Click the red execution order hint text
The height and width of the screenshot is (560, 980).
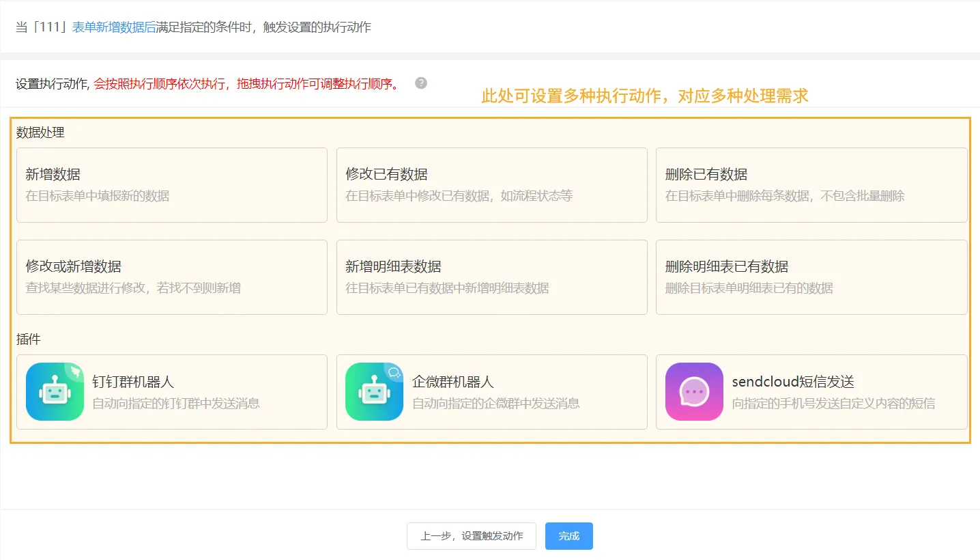tap(247, 84)
